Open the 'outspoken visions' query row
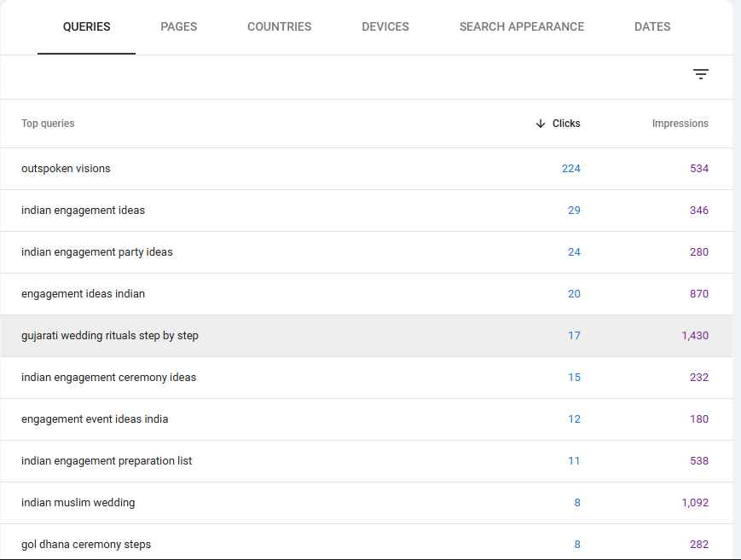 tap(66, 169)
